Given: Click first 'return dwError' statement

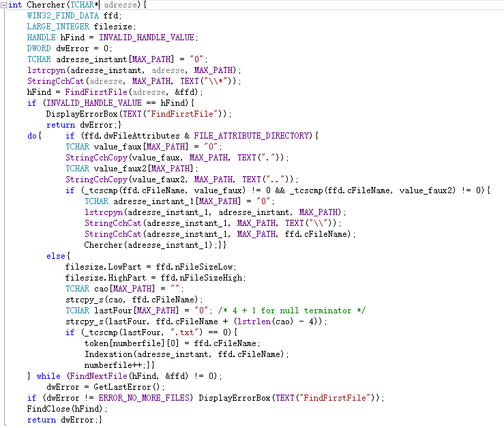Looking at the screenshot, I should point(83,125).
